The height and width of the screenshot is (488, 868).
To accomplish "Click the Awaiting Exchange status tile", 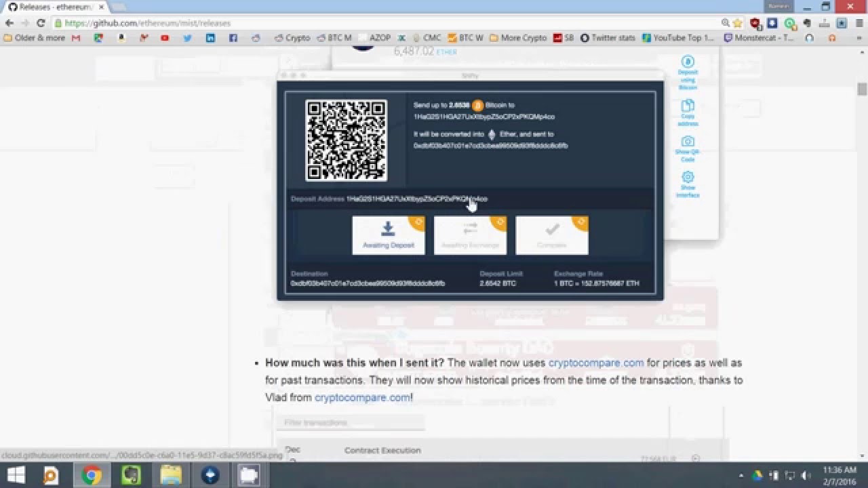I will tap(470, 235).
